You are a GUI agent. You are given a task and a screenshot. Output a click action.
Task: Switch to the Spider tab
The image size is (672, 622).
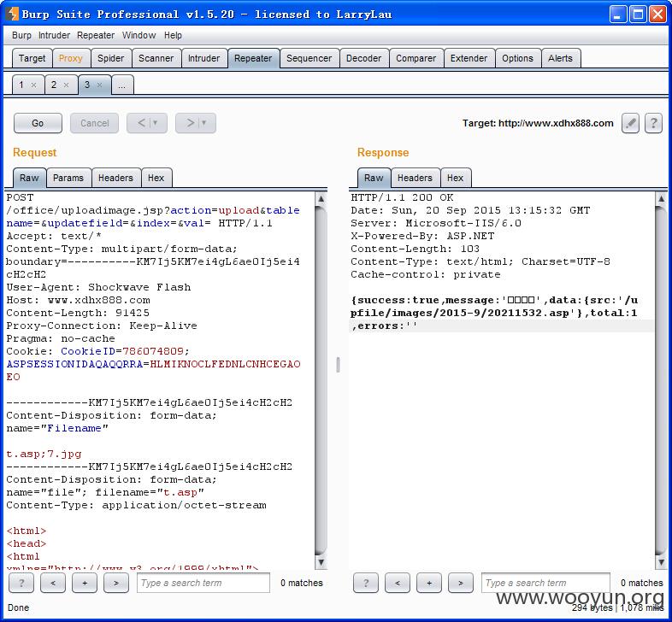click(x=110, y=58)
